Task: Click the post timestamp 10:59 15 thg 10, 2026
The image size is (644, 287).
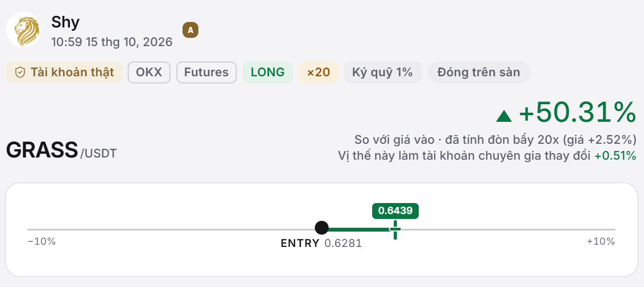Action: pyautogui.click(x=112, y=42)
